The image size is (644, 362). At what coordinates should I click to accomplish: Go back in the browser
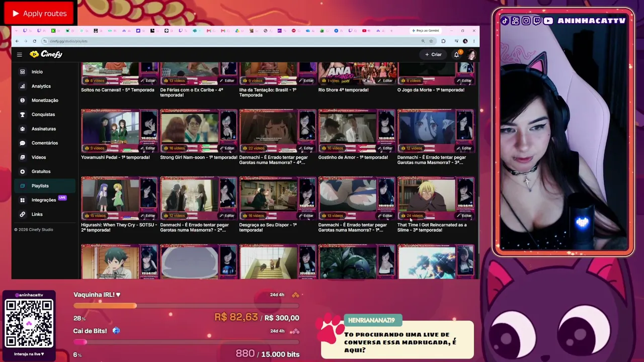[x=17, y=41]
